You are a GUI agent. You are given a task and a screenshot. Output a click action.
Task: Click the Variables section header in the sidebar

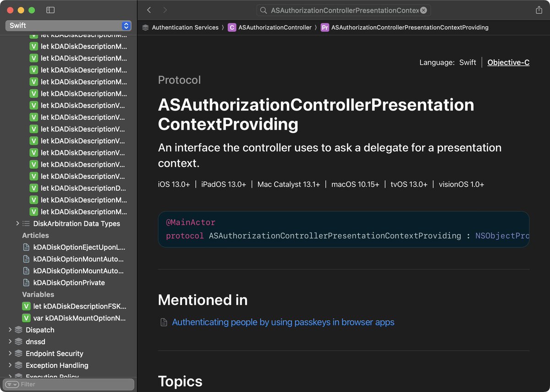click(x=38, y=295)
